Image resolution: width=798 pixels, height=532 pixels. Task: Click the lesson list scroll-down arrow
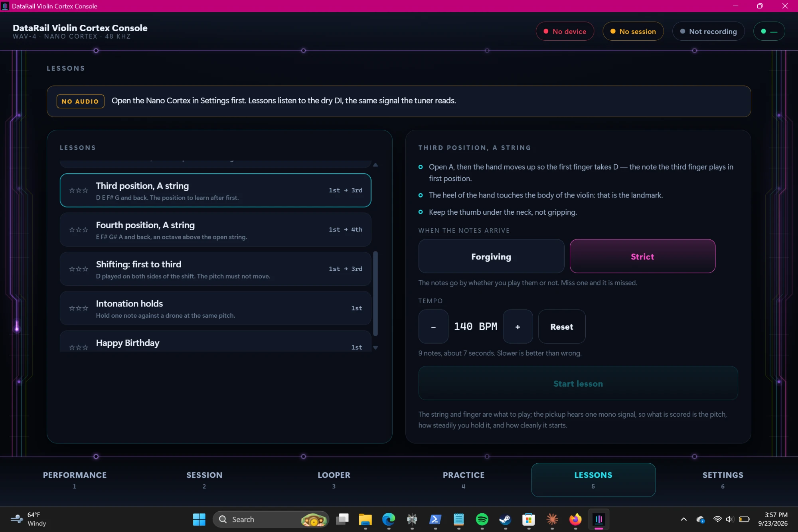click(x=375, y=348)
